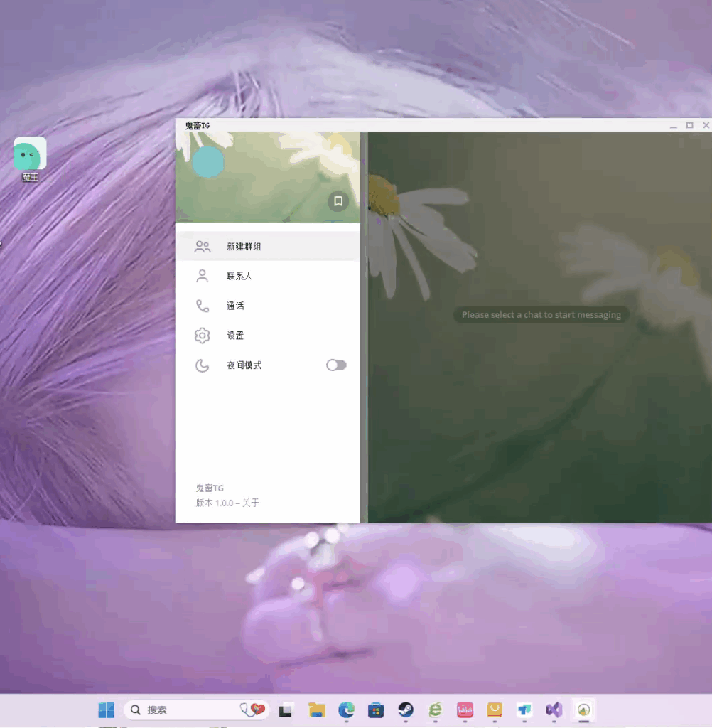Open Bilibili from the taskbar
Screen dimensions: 712x728
click(x=465, y=710)
